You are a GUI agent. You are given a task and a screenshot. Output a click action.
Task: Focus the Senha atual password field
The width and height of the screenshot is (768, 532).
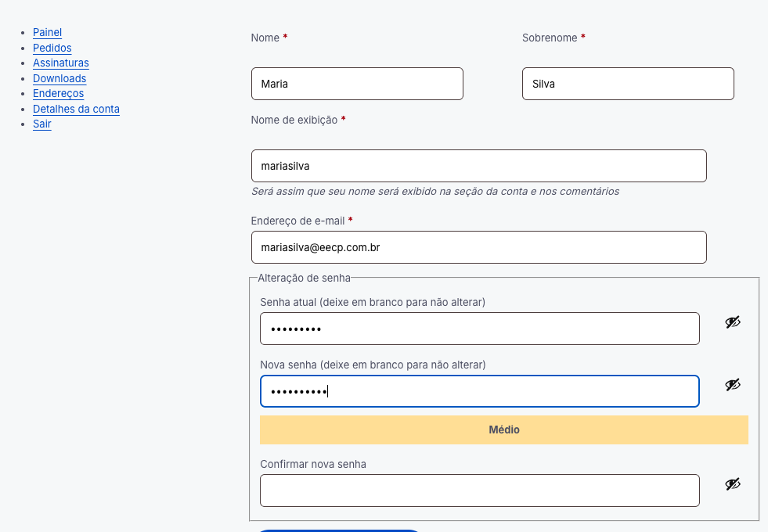coord(479,329)
